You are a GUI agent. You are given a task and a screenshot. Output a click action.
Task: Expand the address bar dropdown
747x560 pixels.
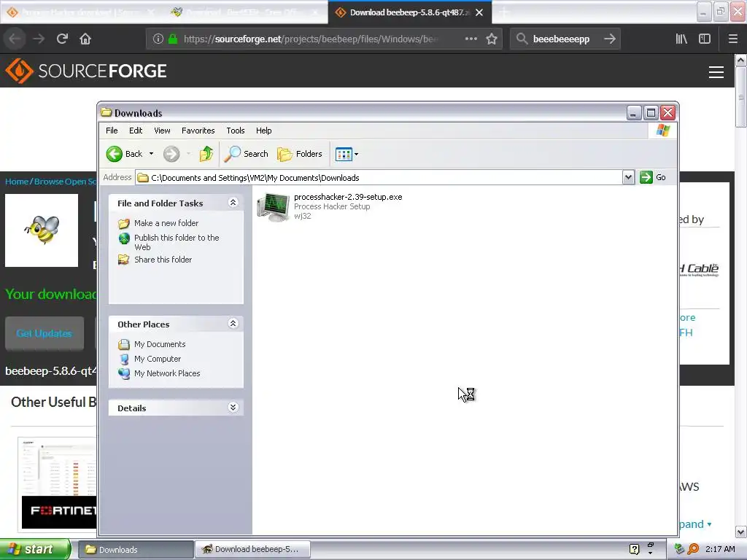click(x=628, y=178)
